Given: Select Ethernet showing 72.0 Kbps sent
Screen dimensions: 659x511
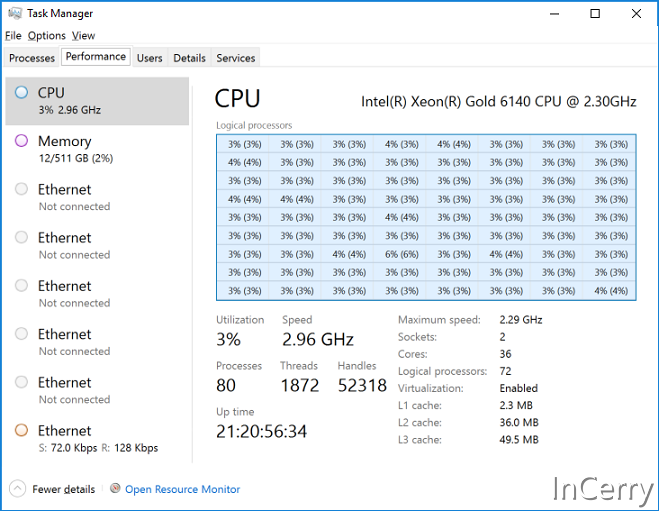Looking at the screenshot, I should (x=96, y=438).
